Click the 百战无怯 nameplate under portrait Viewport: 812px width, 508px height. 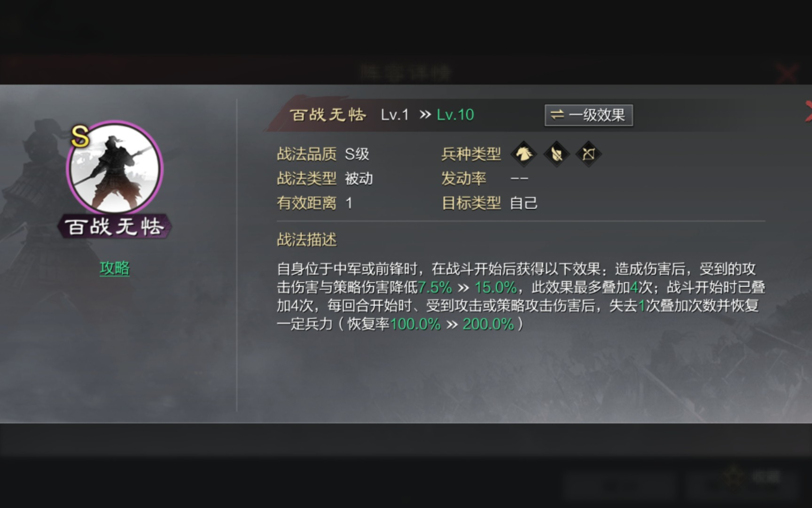pyautogui.click(x=115, y=227)
